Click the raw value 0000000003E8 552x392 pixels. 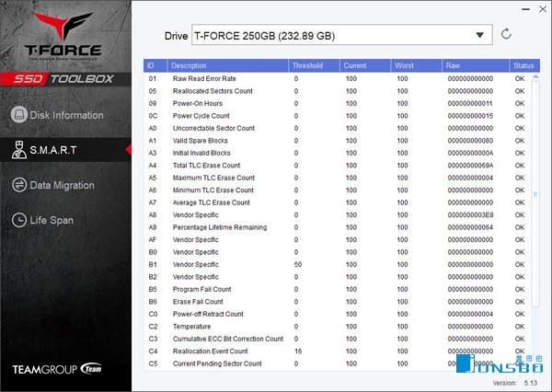[x=470, y=214]
